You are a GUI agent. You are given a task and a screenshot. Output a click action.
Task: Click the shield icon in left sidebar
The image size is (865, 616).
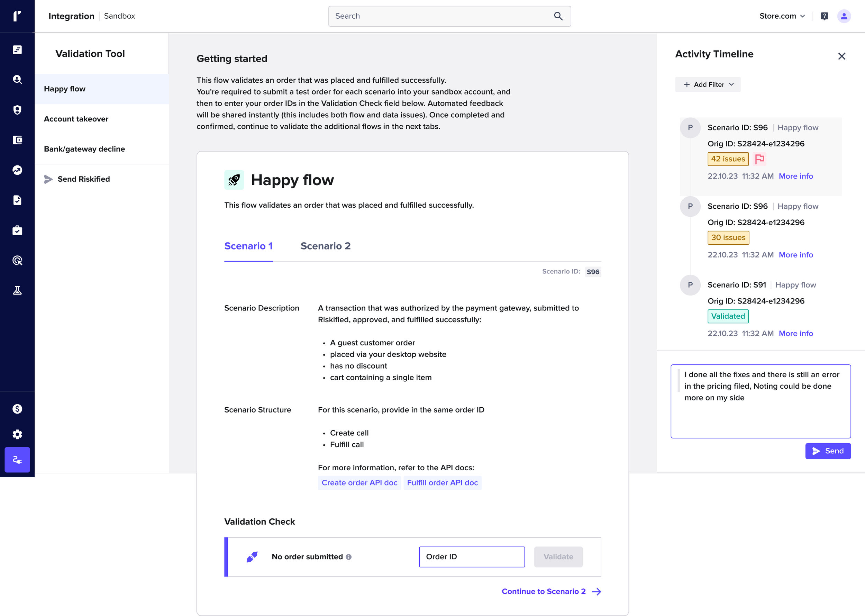click(17, 110)
